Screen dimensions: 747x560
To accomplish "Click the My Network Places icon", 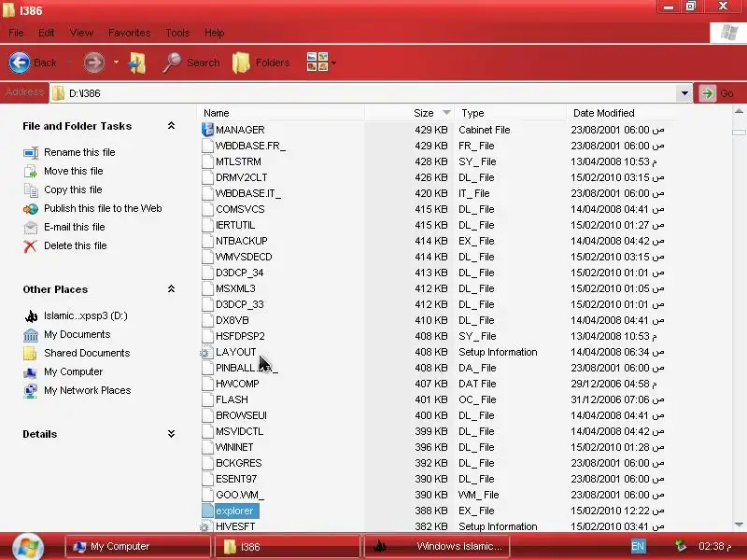I will [31, 391].
